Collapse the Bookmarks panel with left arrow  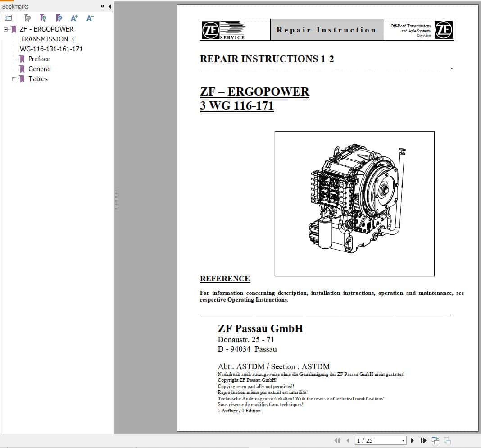110,6
